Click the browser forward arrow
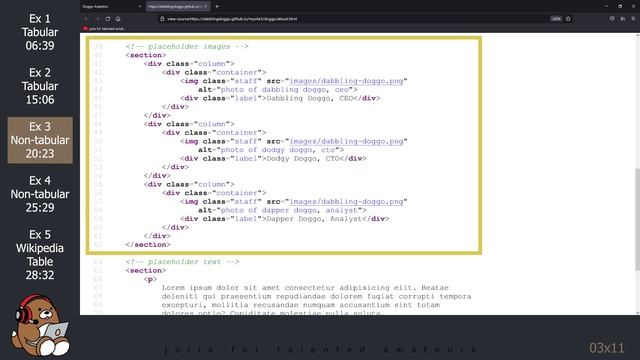This screenshot has height=360, width=640. (x=97, y=19)
